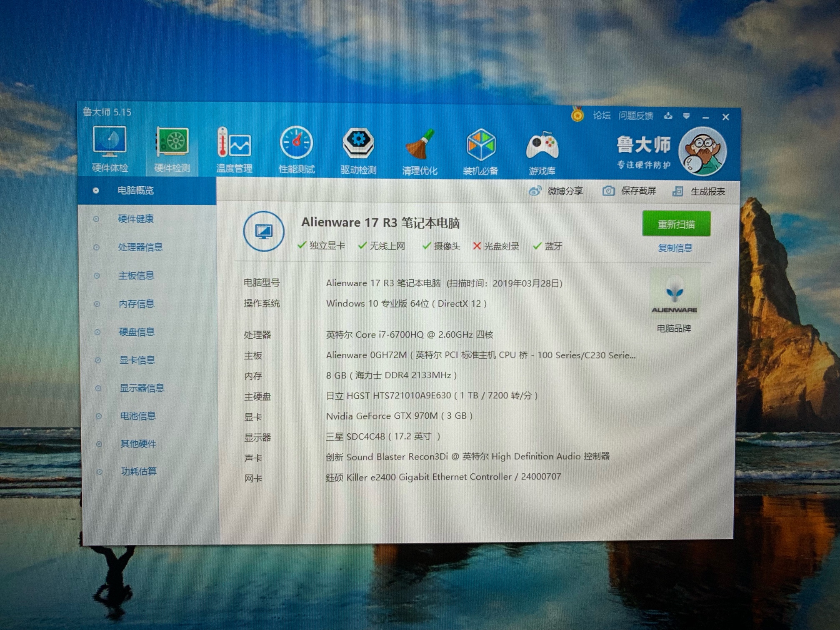Click the 无线上网 check indicator
Viewport: 840px width, 630px height.
382,246
